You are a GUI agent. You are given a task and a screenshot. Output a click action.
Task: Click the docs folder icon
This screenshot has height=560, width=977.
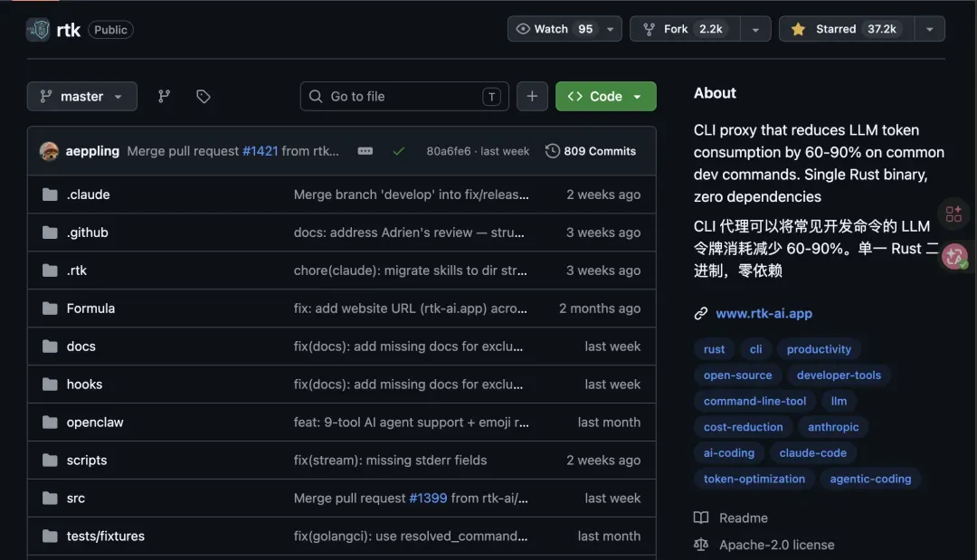(50, 347)
